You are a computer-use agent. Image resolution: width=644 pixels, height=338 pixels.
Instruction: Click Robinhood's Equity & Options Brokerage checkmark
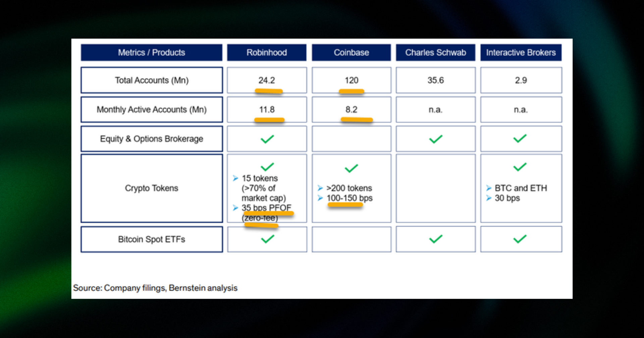click(267, 139)
